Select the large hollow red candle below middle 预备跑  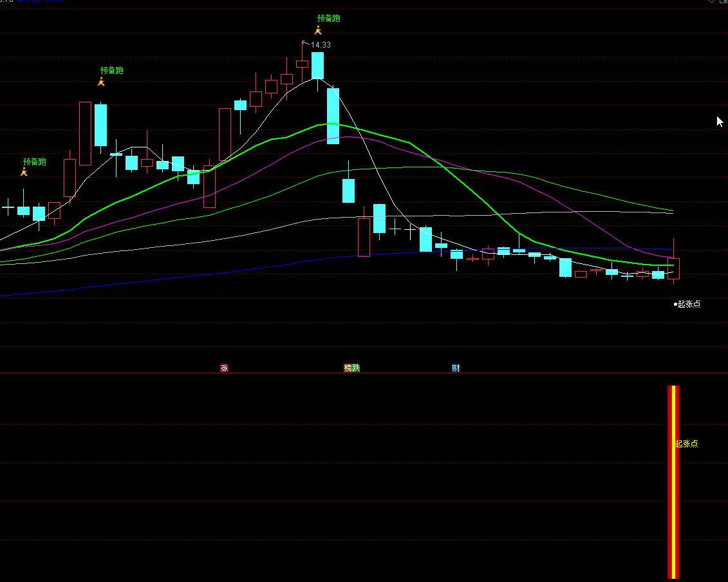click(85, 133)
